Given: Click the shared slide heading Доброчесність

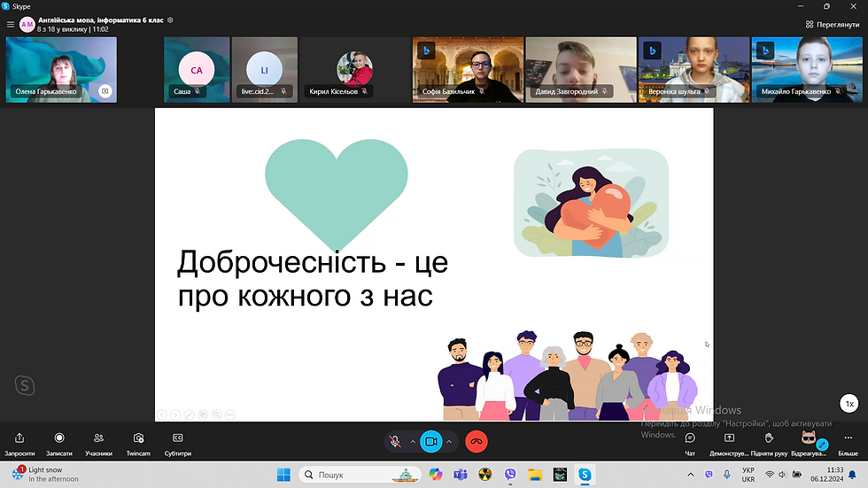Looking at the screenshot, I should click(x=282, y=261).
